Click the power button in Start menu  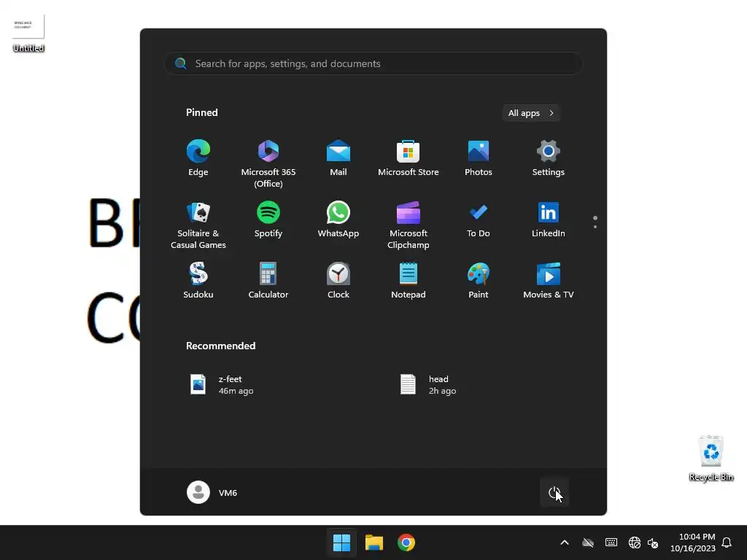pyautogui.click(x=554, y=492)
